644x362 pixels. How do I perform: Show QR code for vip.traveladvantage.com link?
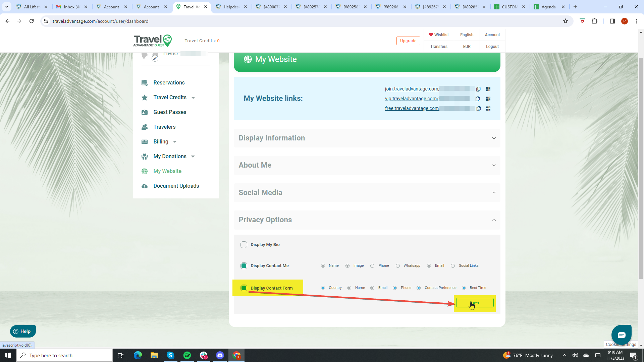(x=488, y=99)
